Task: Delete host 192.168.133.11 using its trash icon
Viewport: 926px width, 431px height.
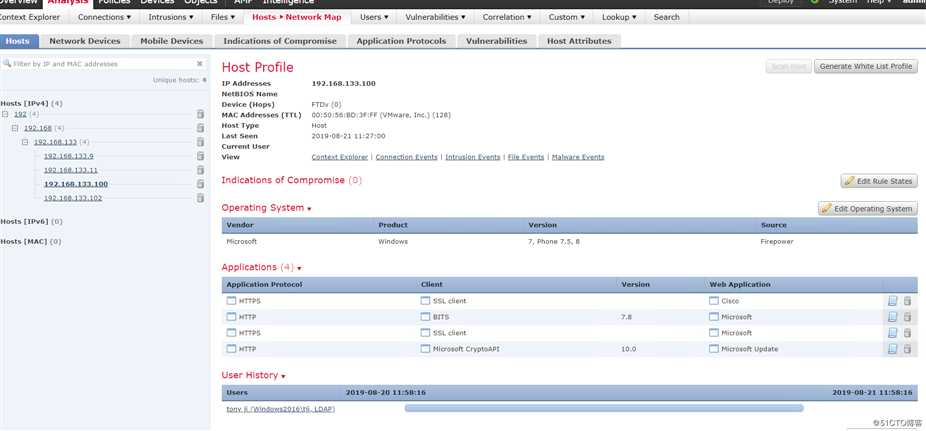Action: tap(200, 170)
